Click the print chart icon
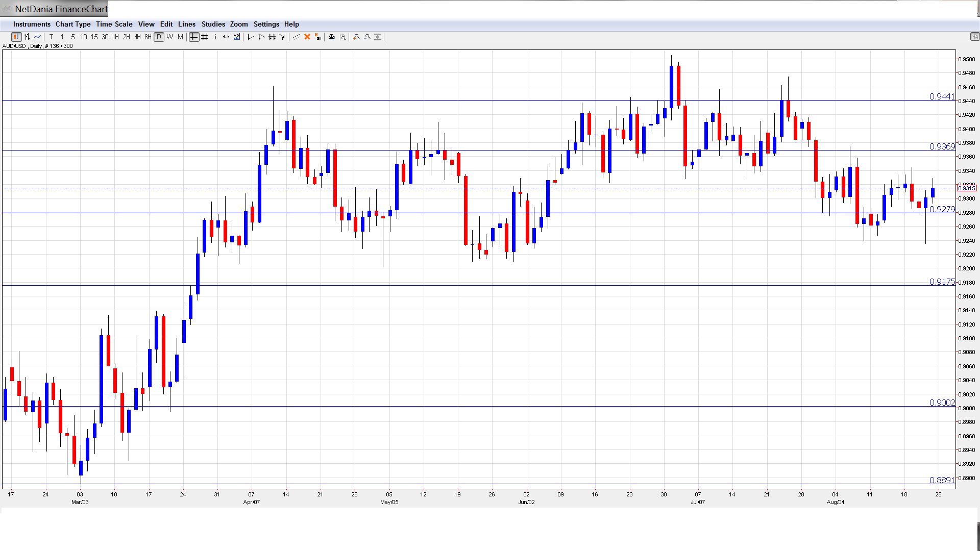980x551 pixels. [332, 37]
